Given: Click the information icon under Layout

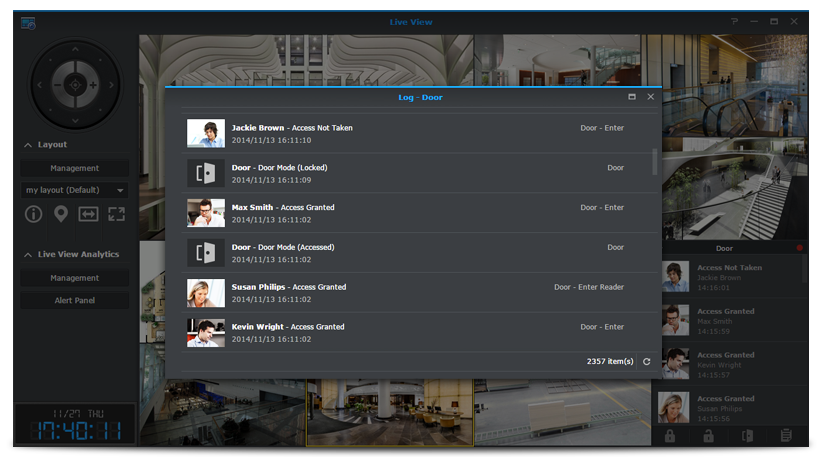Looking at the screenshot, I should point(33,214).
